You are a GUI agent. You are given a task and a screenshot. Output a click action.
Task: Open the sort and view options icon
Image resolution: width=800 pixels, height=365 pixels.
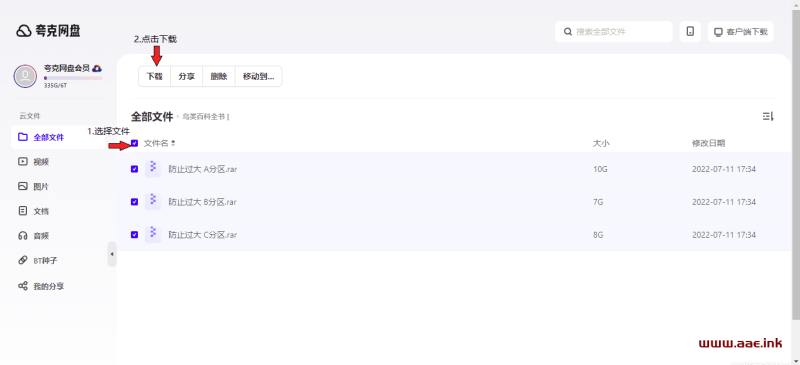(768, 117)
